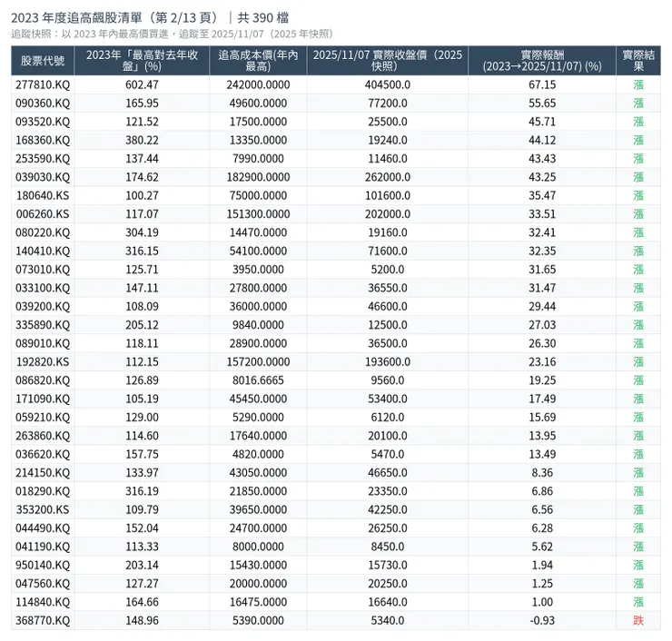Click the return value 23.16
Screen dimensions: 672x641
click(x=542, y=361)
